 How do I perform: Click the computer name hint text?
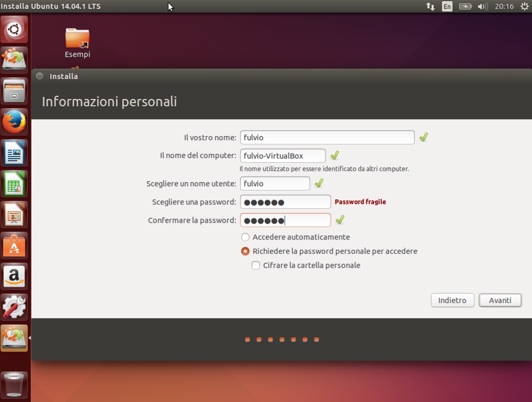[324, 169]
